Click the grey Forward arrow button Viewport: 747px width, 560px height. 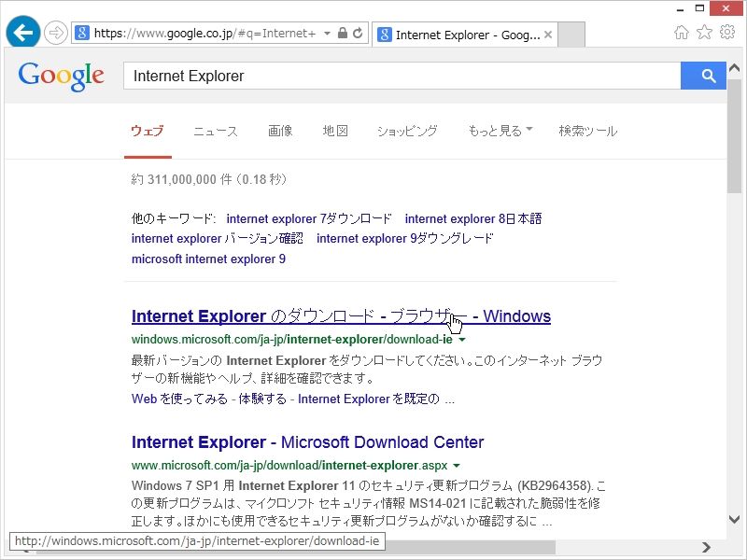tap(56, 34)
